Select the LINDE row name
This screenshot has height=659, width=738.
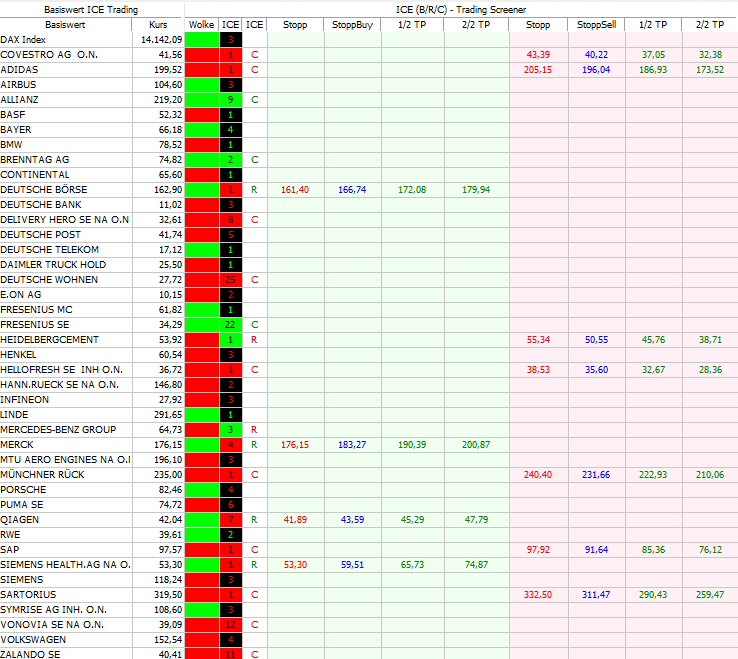coord(14,415)
